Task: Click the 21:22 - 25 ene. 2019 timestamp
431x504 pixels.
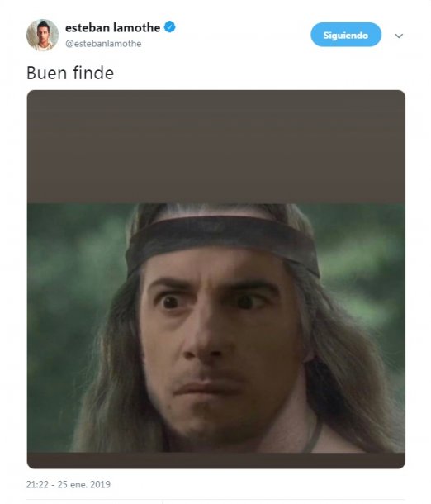Action: click(68, 484)
